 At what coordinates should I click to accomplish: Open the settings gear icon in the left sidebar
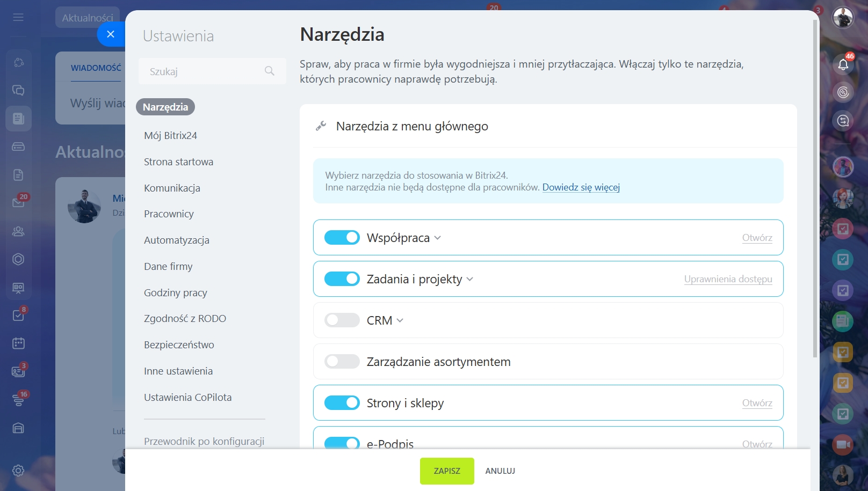tap(18, 471)
